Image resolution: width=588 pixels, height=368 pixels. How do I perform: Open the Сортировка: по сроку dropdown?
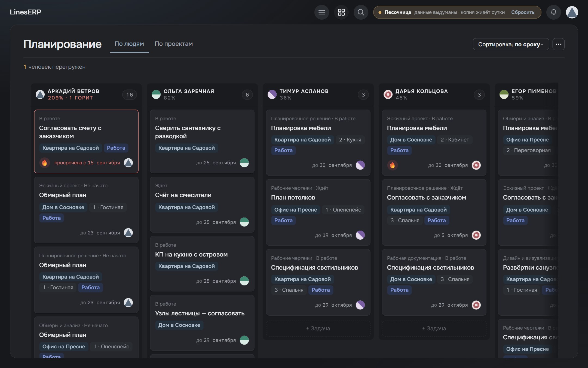coord(511,44)
